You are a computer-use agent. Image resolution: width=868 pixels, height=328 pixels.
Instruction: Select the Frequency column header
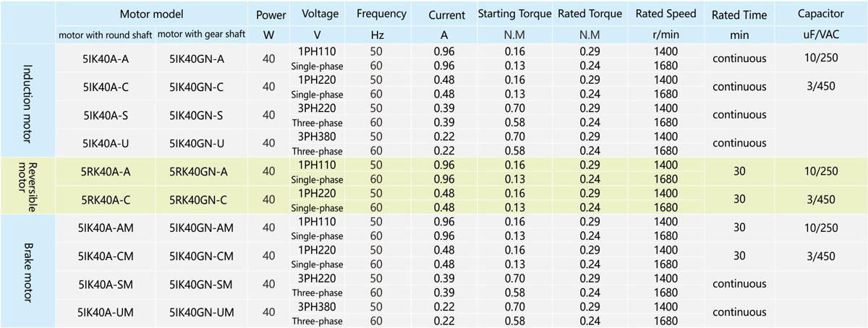pyautogui.click(x=381, y=14)
